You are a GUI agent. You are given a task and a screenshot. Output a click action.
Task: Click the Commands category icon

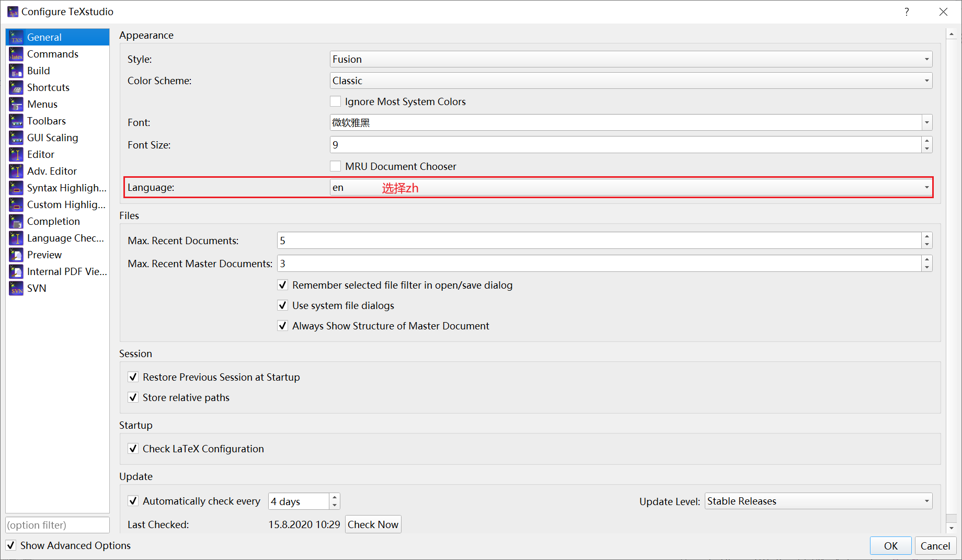point(16,54)
